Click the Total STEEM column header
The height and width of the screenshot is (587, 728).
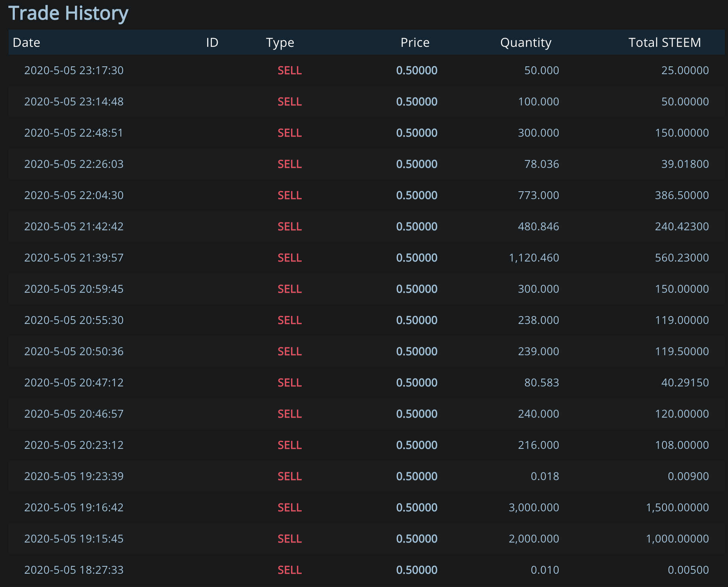click(x=665, y=42)
